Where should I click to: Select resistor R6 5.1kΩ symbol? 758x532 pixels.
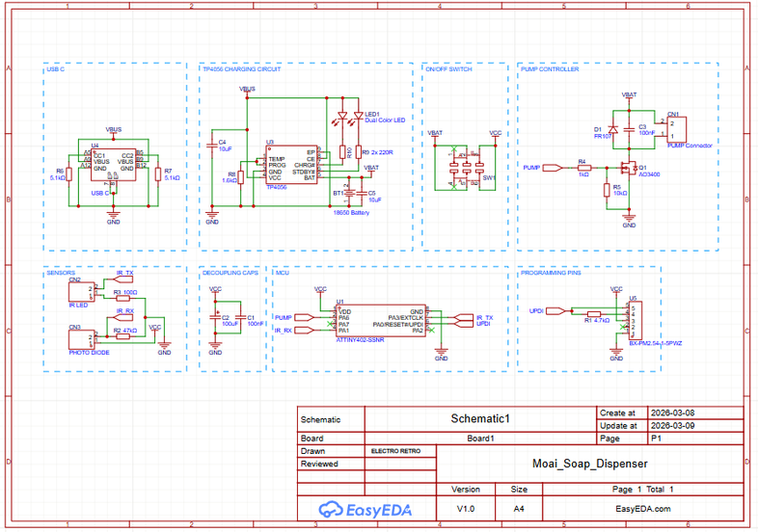click(x=69, y=173)
